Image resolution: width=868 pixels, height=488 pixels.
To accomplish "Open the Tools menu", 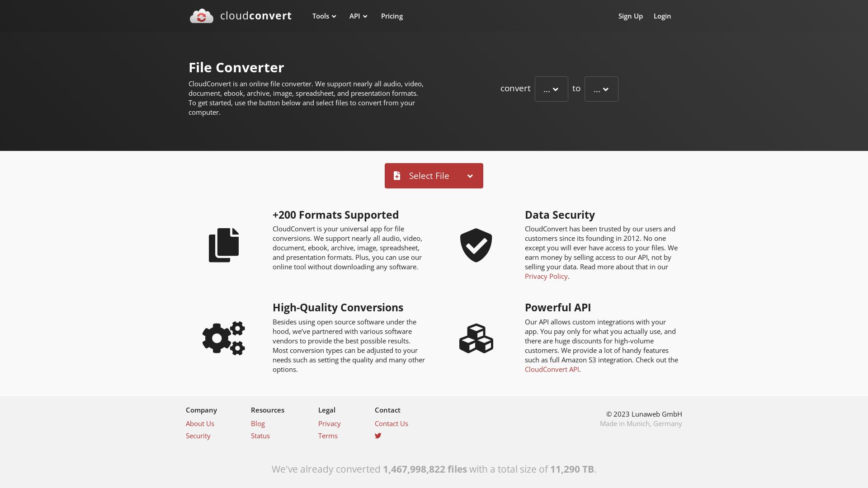I will 324,15.
